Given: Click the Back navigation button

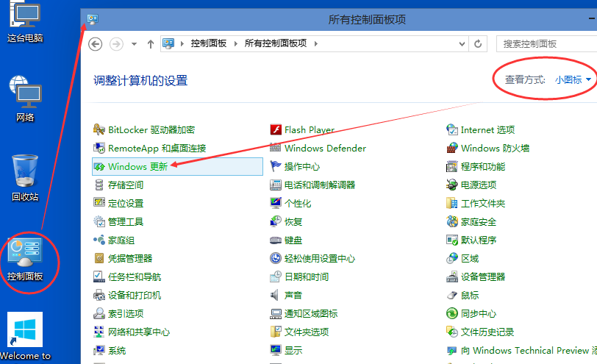Looking at the screenshot, I should coord(95,44).
